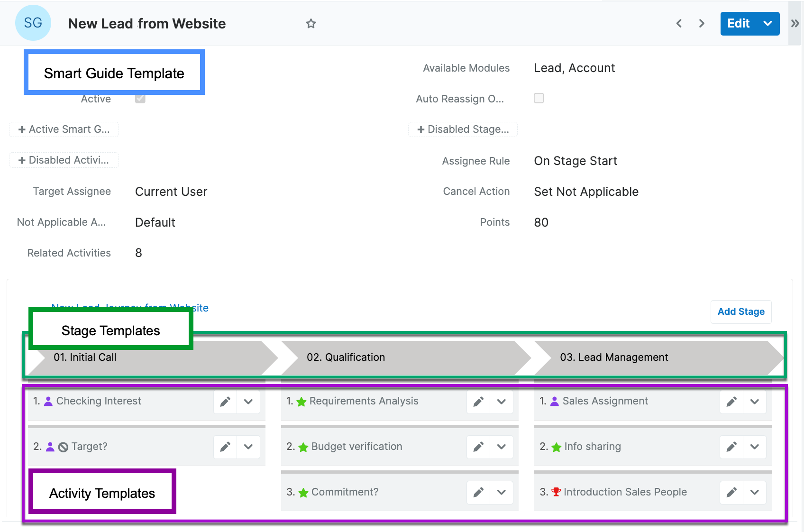
Task: Click the pencil edit icon for Checking Interest
Action: tap(225, 402)
